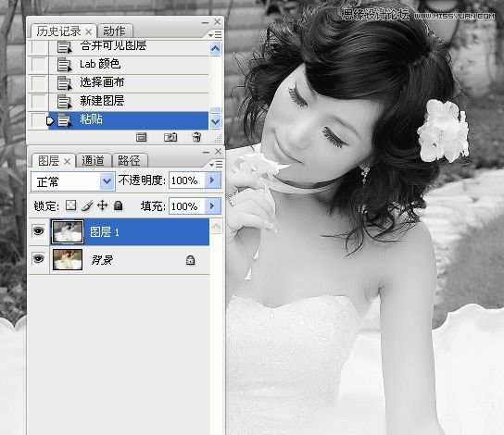Image resolution: width=504 pixels, height=435 pixels.
Task: Create new document from current state icon
Action: pos(141,137)
